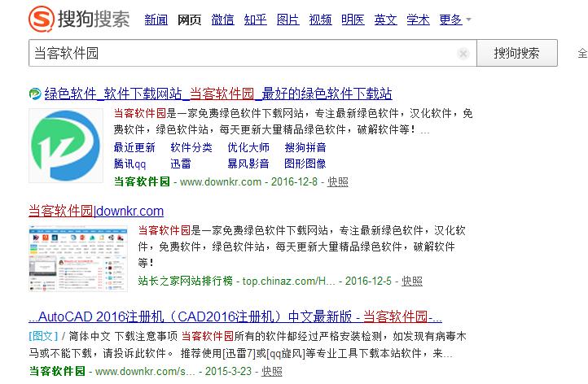Open the 腾讯qq sitelink
588x384 pixels.
[x=129, y=164]
